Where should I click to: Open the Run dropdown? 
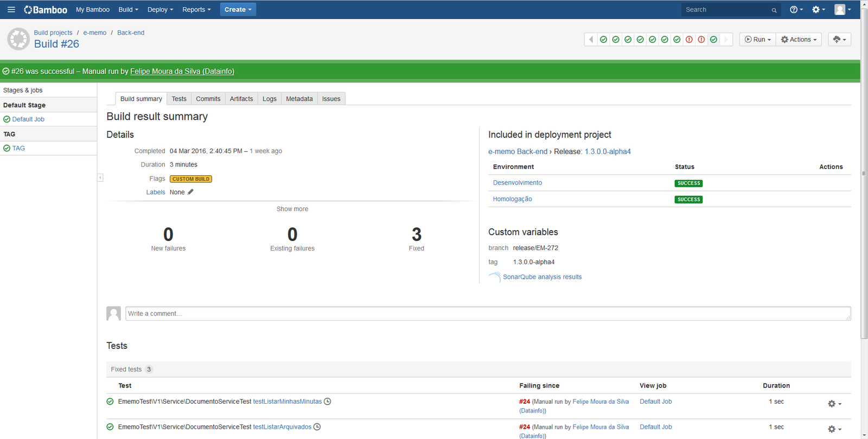click(758, 40)
